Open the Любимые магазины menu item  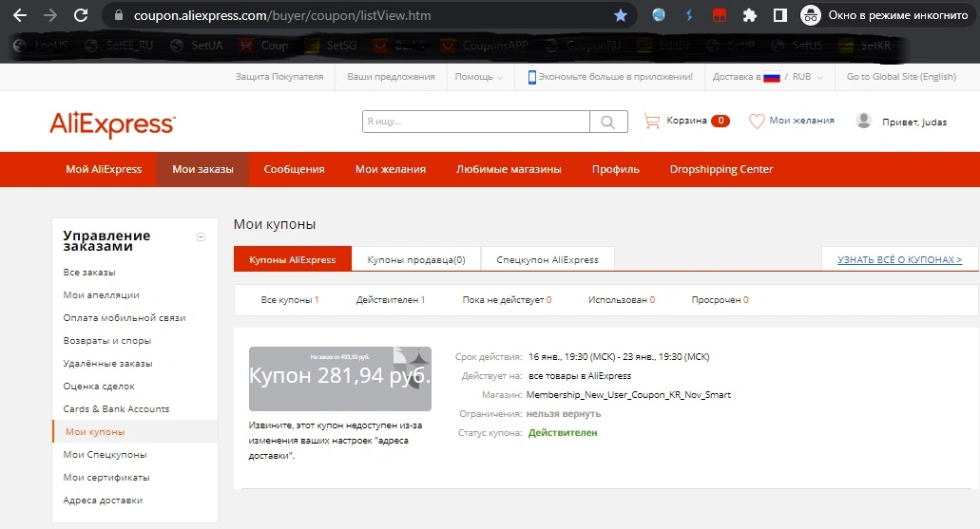coord(509,169)
